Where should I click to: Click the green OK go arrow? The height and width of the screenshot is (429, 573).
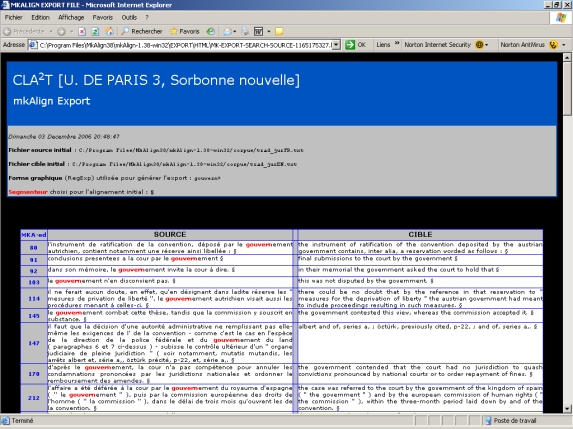click(x=350, y=45)
